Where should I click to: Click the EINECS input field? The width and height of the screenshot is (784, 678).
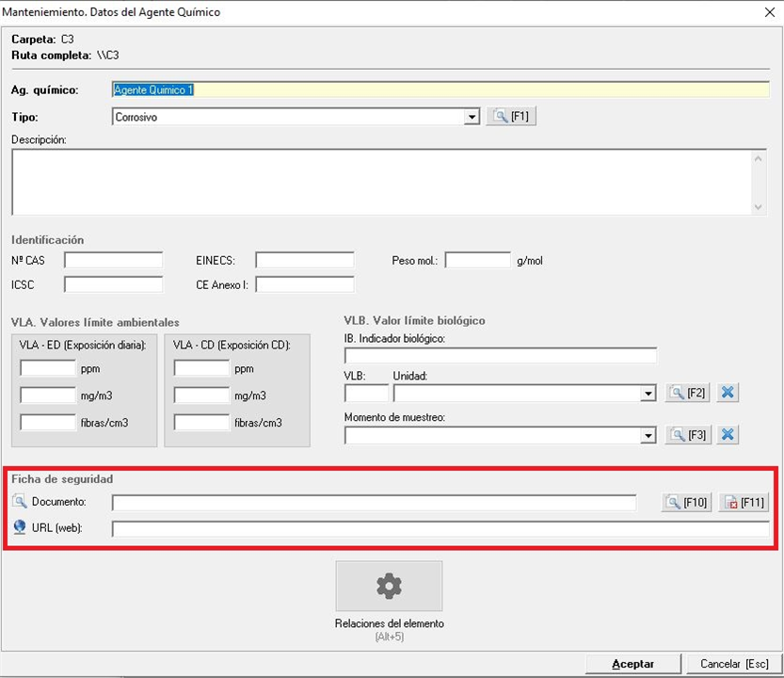(304, 261)
